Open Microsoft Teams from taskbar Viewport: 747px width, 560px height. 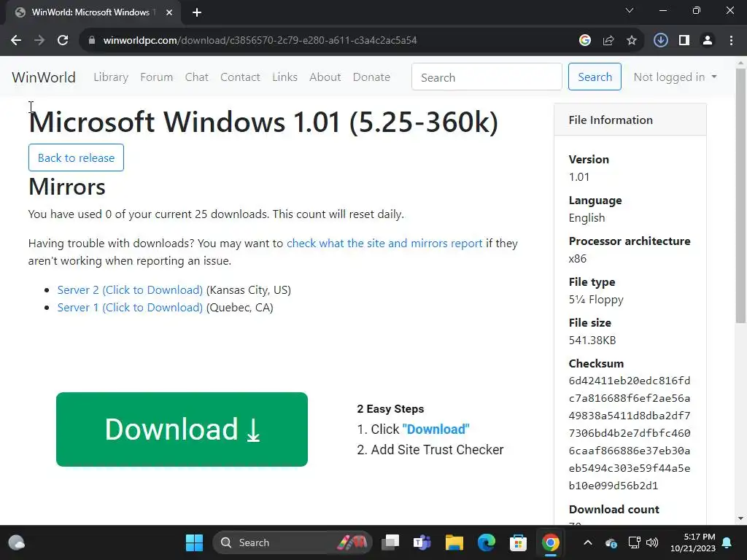pyautogui.click(x=422, y=542)
